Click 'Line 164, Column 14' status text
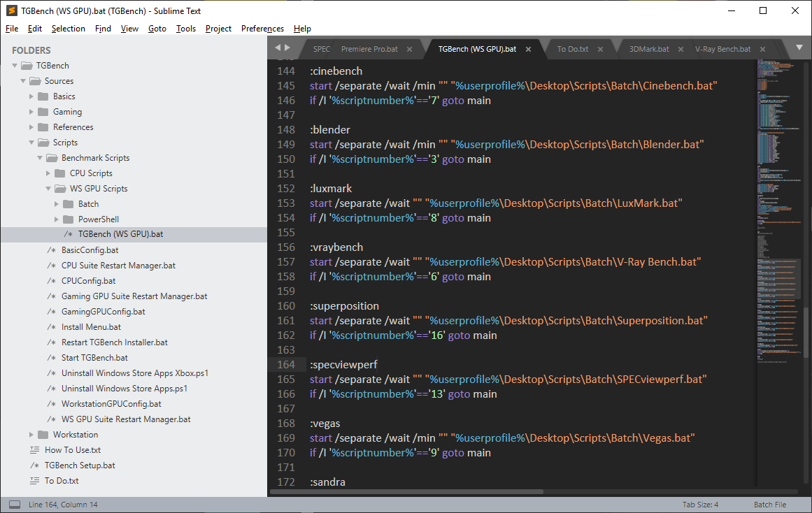Image resolution: width=812 pixels, height=513 pixels. click(x=63, y=505)
